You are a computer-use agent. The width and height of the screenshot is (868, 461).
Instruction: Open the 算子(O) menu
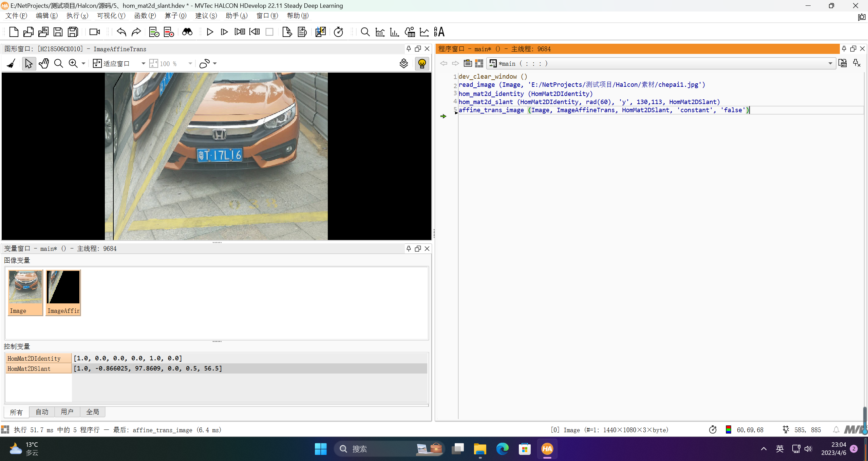[x=175, y=16]
